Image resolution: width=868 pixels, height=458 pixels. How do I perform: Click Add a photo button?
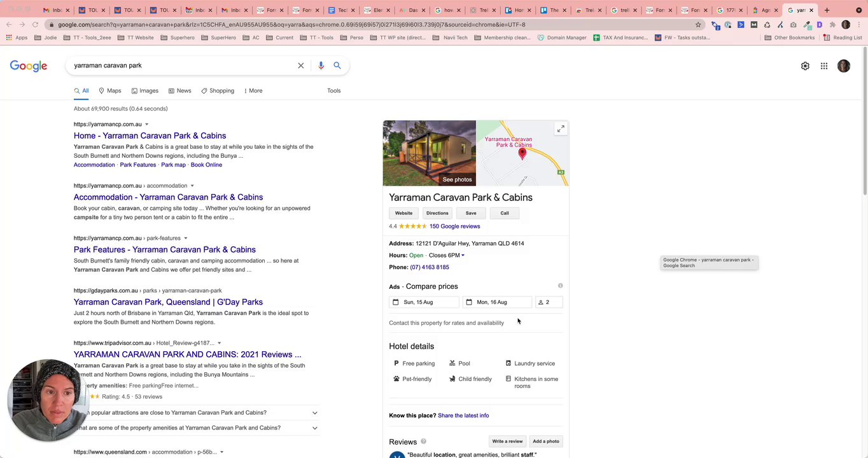click(x=546, y=441)
